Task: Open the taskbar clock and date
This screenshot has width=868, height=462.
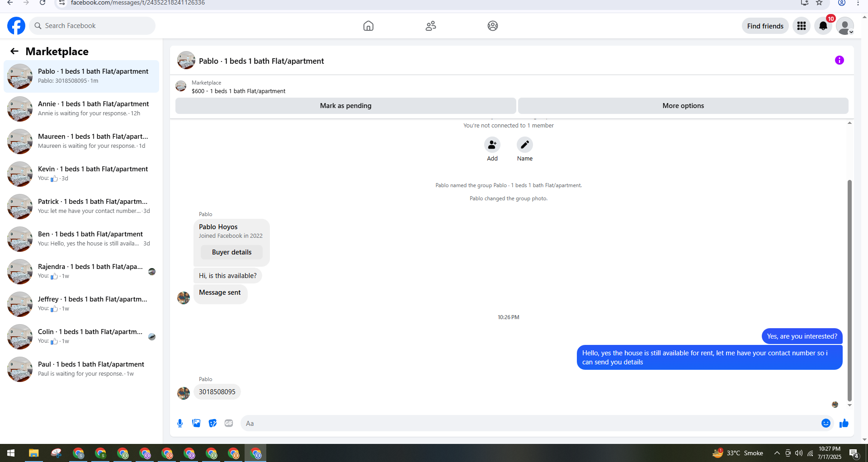Action: 830,453
